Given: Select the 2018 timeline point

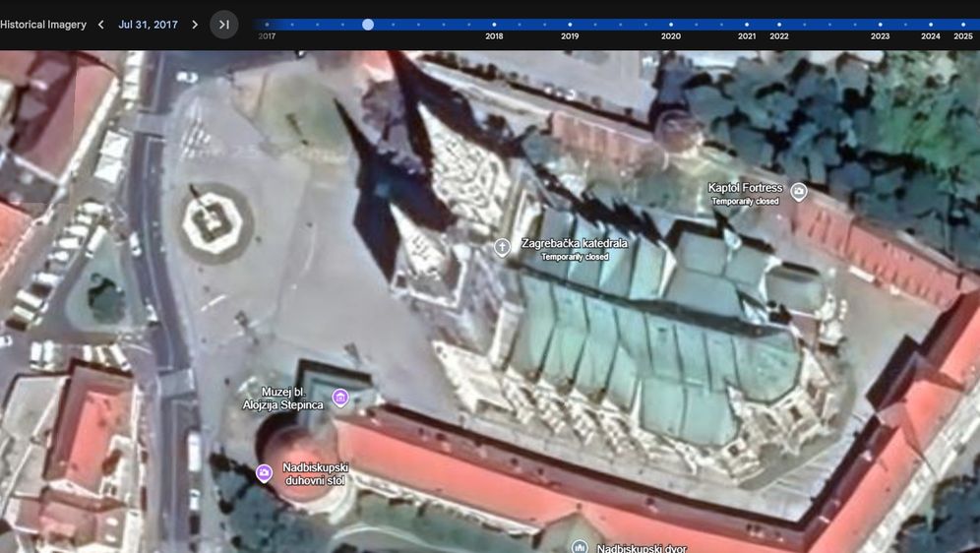Looking at the screenshot, I should tap(494, 25).
